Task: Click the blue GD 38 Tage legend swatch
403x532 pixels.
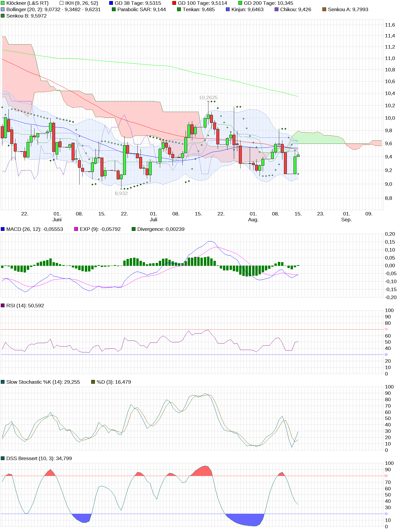Action: (x=111, y=3)
